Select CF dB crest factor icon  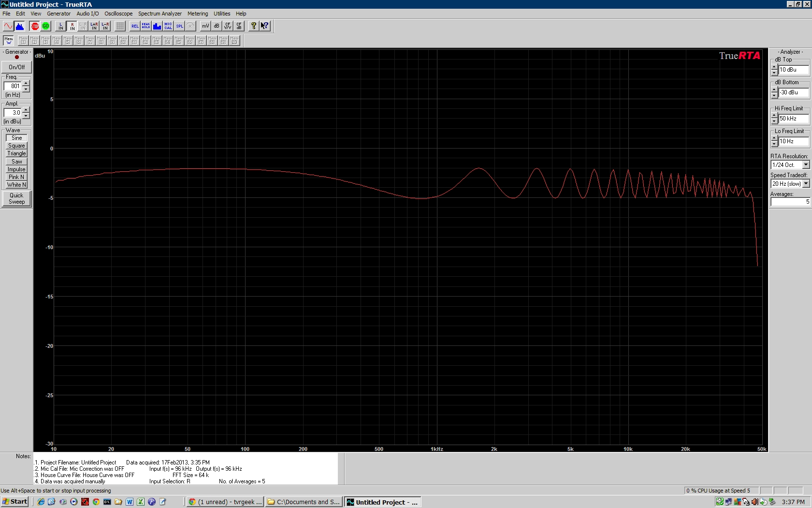(239, 26)
